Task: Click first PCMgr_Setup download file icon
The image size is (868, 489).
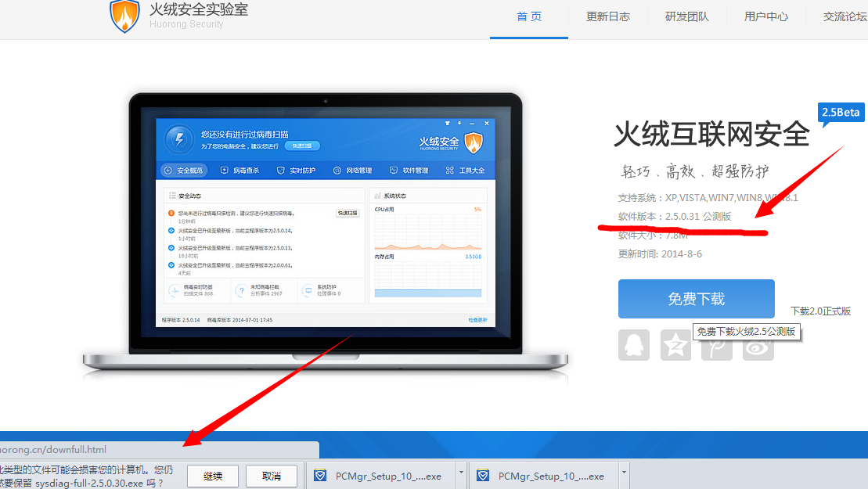Action: [321, 476]
